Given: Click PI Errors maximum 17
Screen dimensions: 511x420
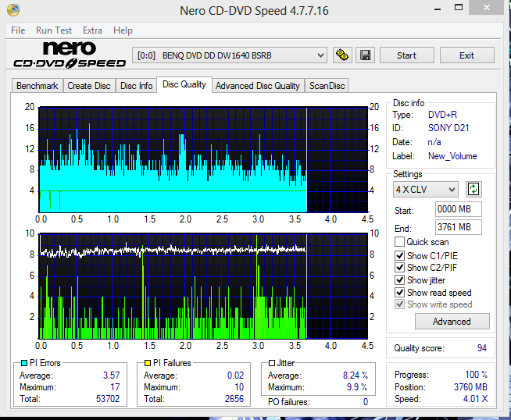Looking at the screenshot, I should 115,387.
